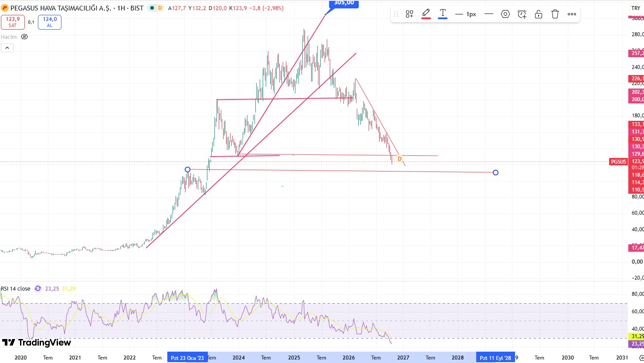Lock the selected drawing with padlock icon
Screen dimensions: 644x363
click(x=539, y=14)
